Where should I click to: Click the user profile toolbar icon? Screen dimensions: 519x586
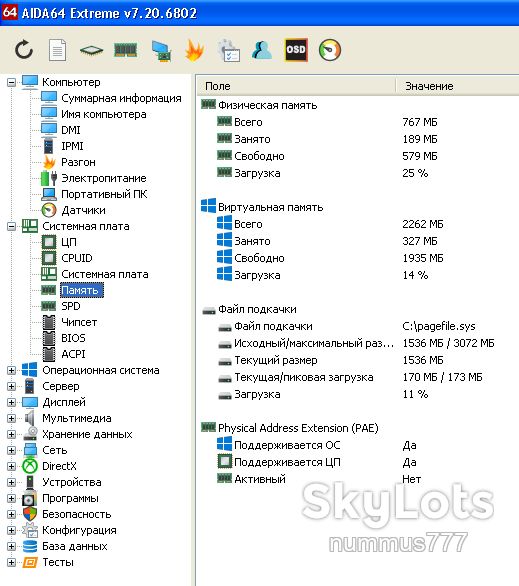point(262,50)
